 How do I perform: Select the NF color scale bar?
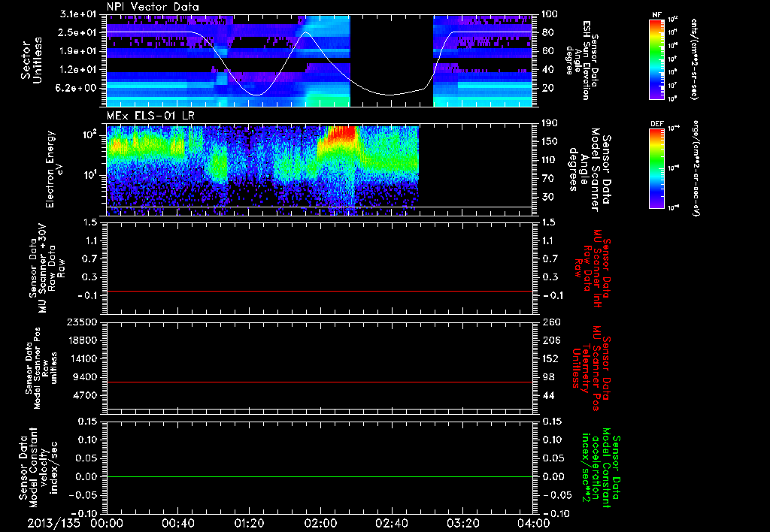657,59
